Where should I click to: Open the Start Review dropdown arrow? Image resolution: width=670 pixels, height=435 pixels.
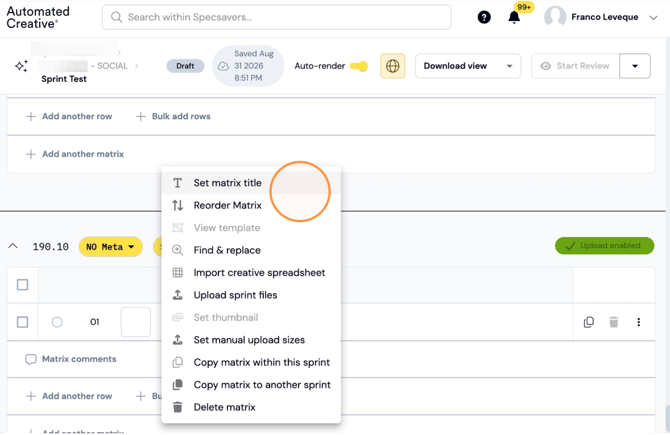pos(635,66)
